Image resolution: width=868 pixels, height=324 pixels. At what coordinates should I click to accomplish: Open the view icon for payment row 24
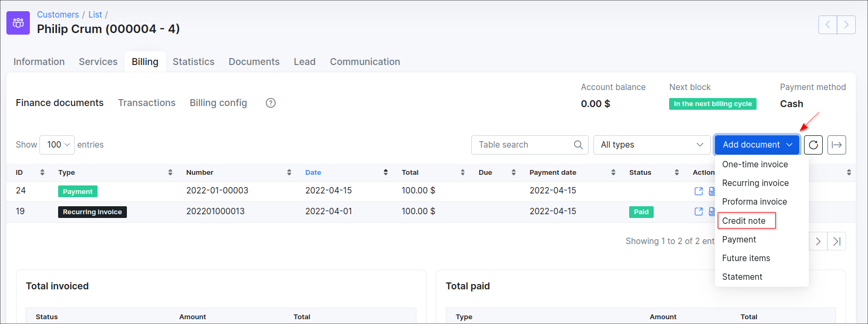[698, 191]
